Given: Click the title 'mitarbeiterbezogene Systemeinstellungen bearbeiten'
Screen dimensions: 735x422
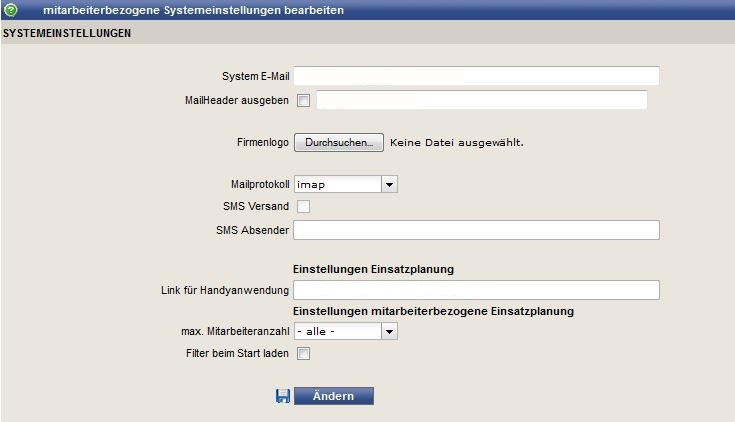Looking at the screenshot, I should [x=193, y=10].
